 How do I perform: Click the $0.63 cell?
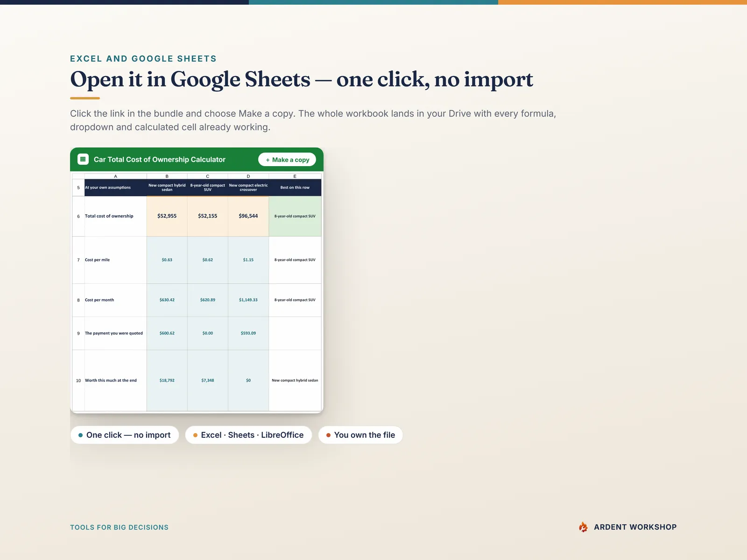pyautogui.click(x=167, y=260)
